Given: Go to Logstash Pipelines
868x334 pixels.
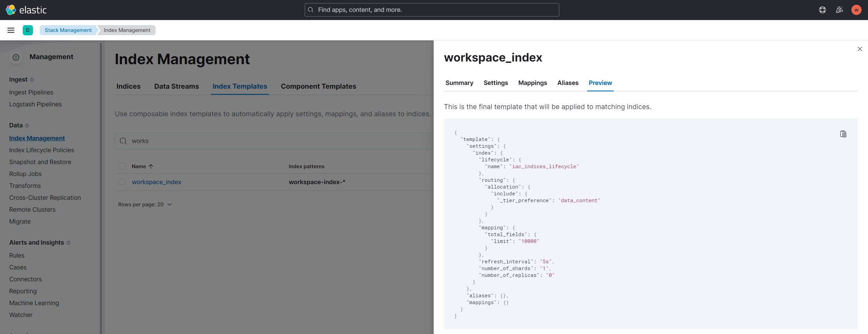Looking at the screenshot, I should point(35,104).
